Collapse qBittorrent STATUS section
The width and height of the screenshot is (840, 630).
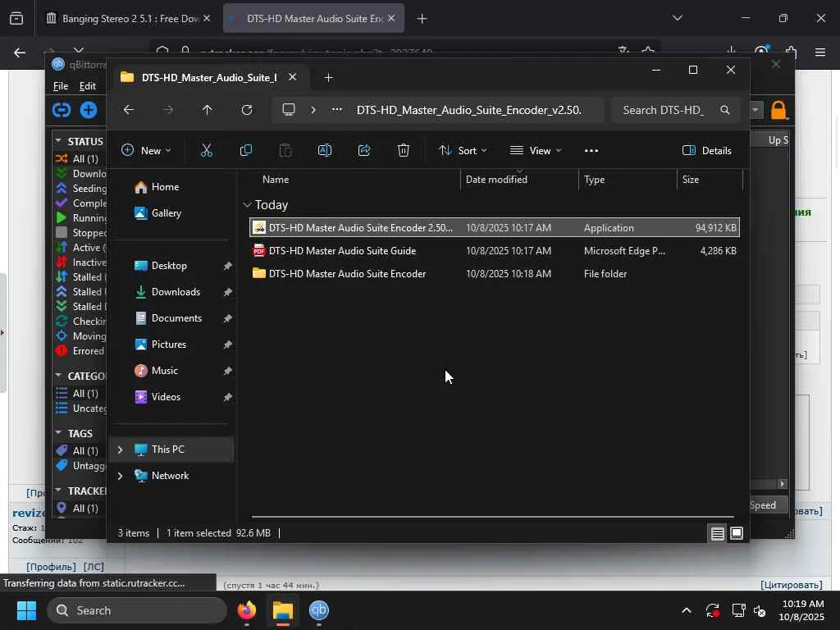(x=58, y=141)
